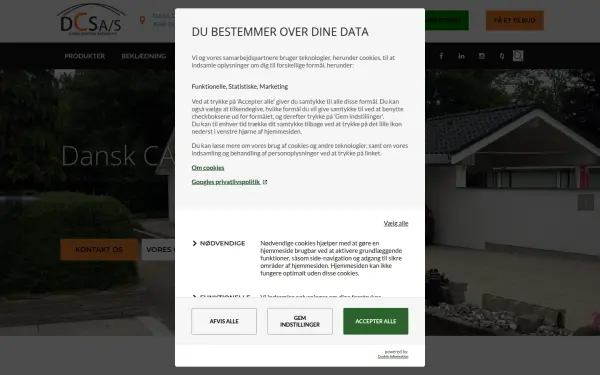Image resolution: width=600 pixels, height=375 pixels.
Task: Click the boxed icon right of TikTok
Action: click(x=518, y=56)
